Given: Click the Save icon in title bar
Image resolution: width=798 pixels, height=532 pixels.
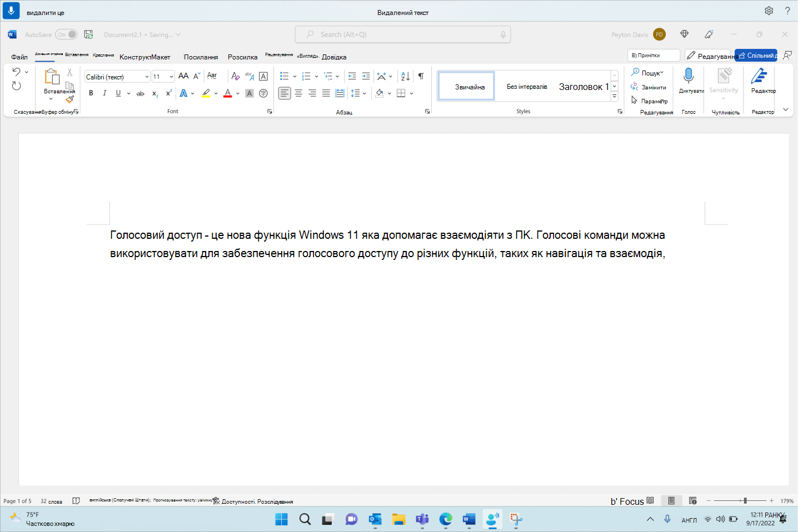Looking at the screenshot, I should [x=88, y=34].
